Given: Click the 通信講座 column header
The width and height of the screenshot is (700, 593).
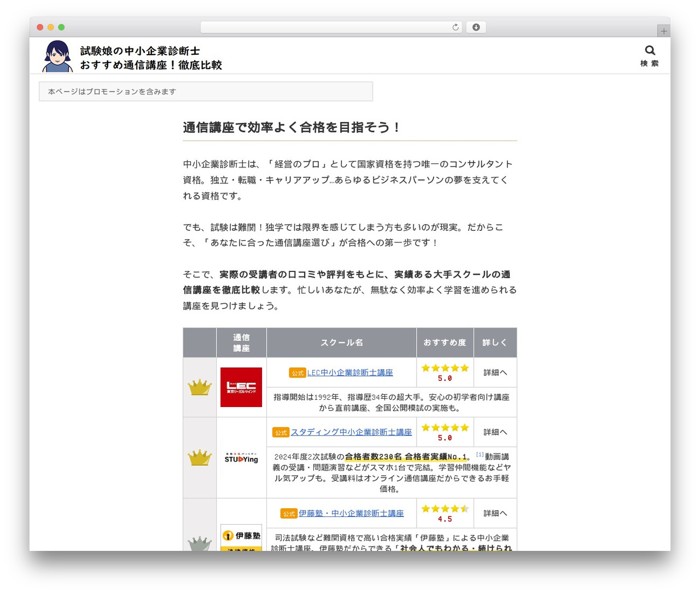Looking at the screenshot, I should pos(241,342).
